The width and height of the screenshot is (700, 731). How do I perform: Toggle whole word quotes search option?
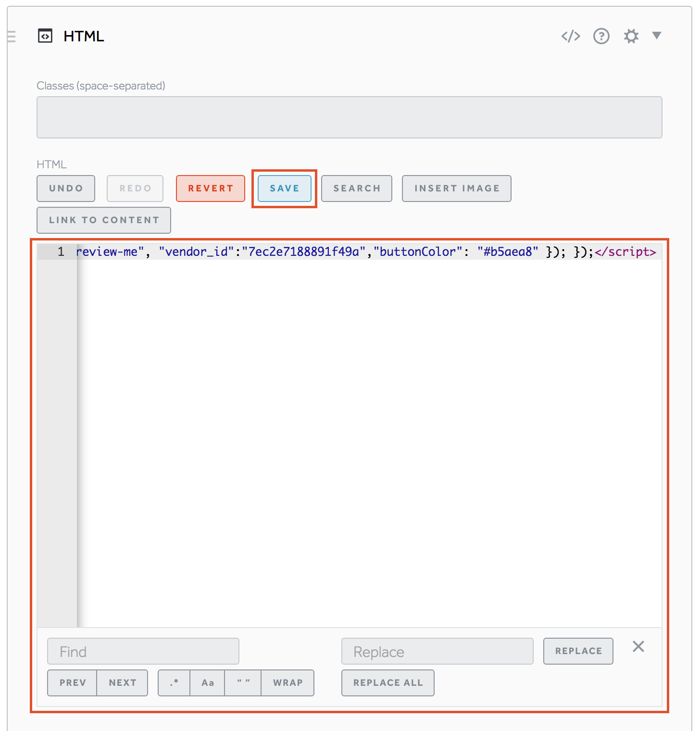pos(243,682)
